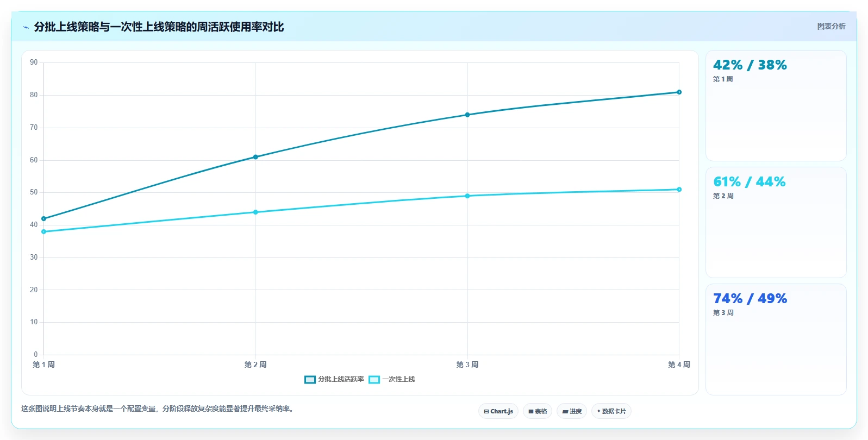868x440 pixels.
Task: Select the Chart.js pill button
Action: coord(498,411)
